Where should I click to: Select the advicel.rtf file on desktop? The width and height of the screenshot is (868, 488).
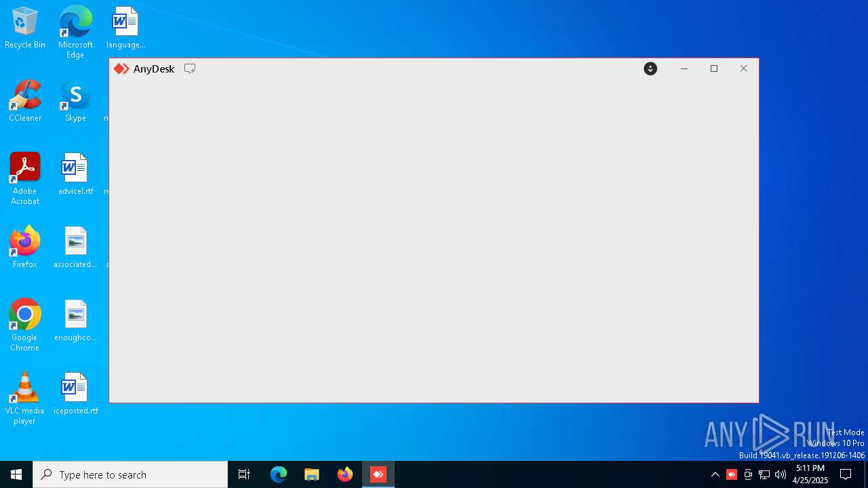(x=75, y=174)
